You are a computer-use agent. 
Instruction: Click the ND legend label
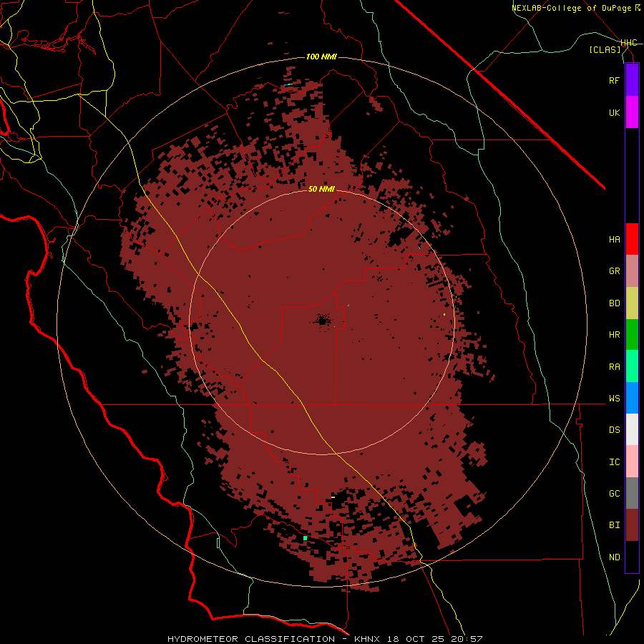(615, 557)
